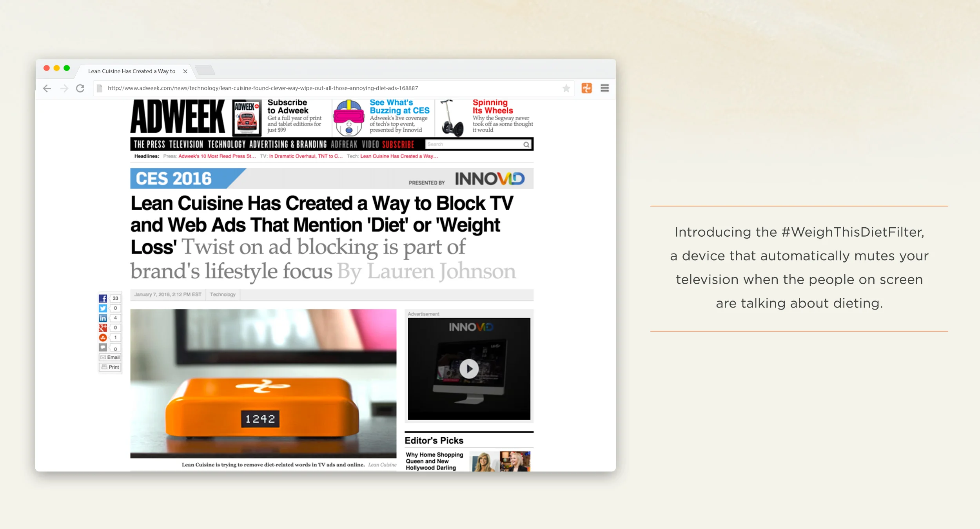This screenshot has height=529, width=980.
Task: Open ADFREAK menu item
Action: coord(344,144)
